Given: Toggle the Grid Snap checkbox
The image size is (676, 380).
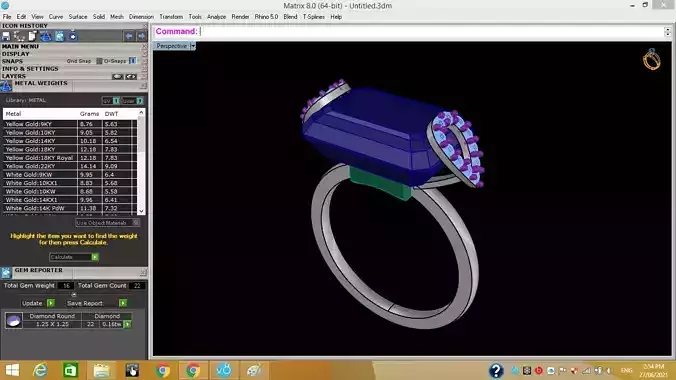Looking at the screenshot, I should point(100,61).
